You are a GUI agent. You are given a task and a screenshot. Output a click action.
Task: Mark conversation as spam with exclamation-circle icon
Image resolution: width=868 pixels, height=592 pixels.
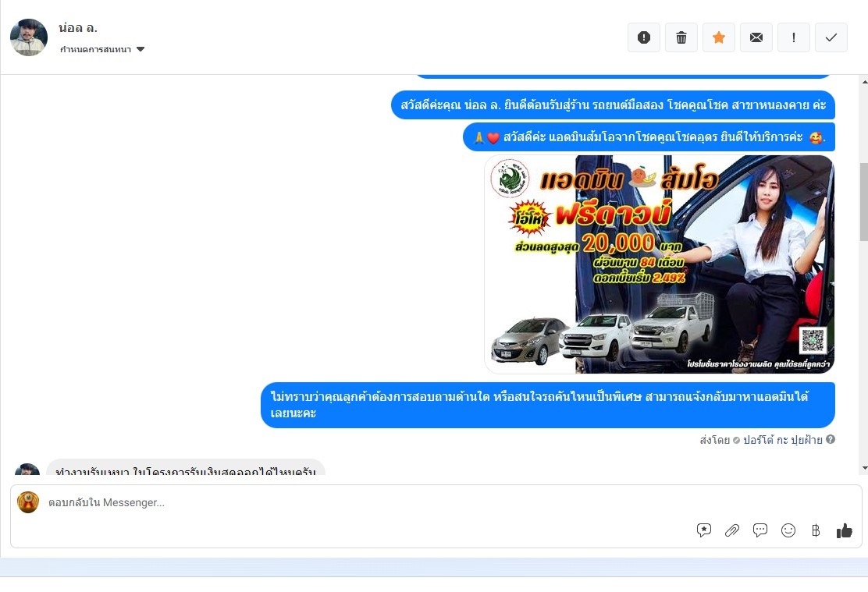[644, 37]
